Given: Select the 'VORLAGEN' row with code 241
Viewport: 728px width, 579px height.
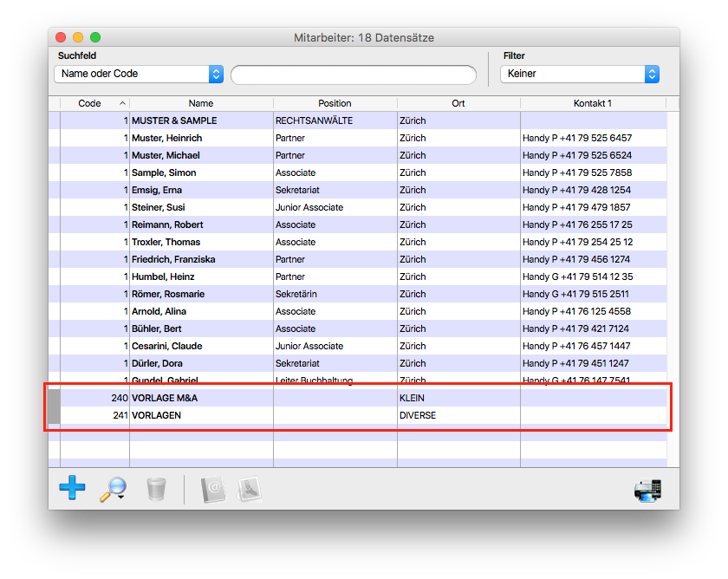Looking at the screenshot, I should point(358,415).
